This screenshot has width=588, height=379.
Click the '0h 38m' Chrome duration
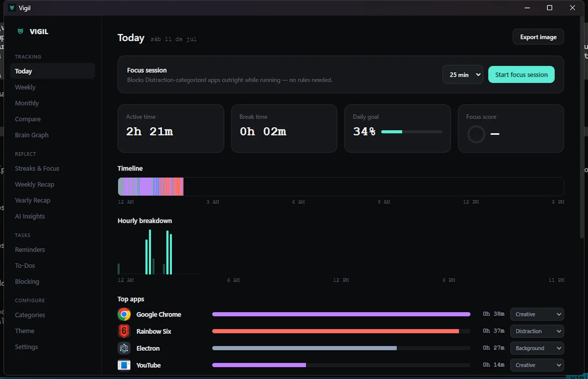(494, 314)
